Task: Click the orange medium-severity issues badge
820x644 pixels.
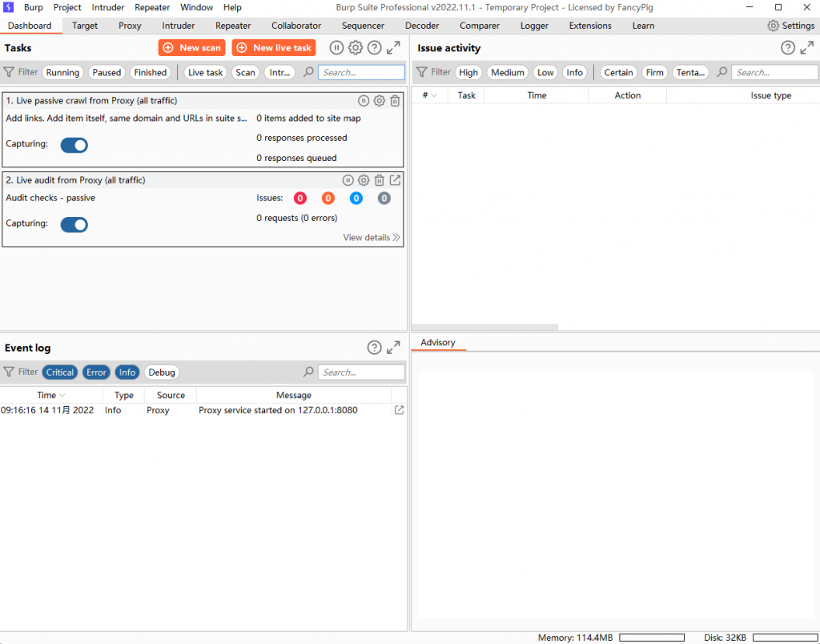Action: pos(328,199)
